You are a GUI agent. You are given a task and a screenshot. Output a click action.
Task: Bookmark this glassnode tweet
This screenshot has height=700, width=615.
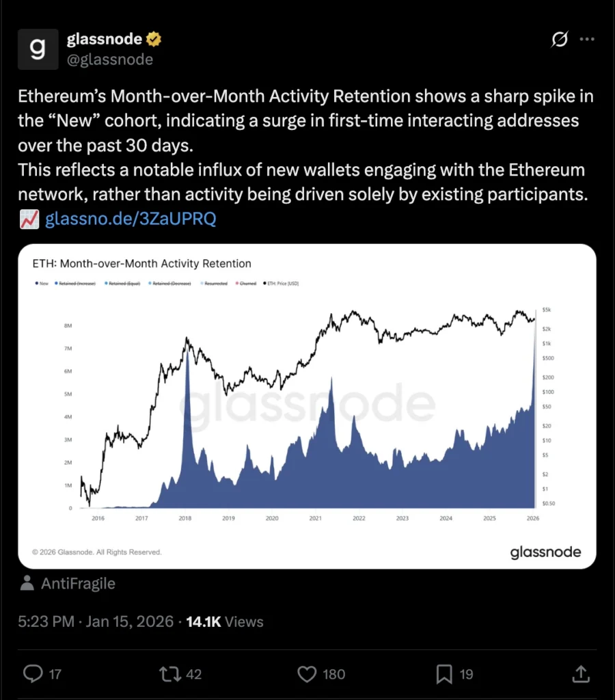pos(444,674)
